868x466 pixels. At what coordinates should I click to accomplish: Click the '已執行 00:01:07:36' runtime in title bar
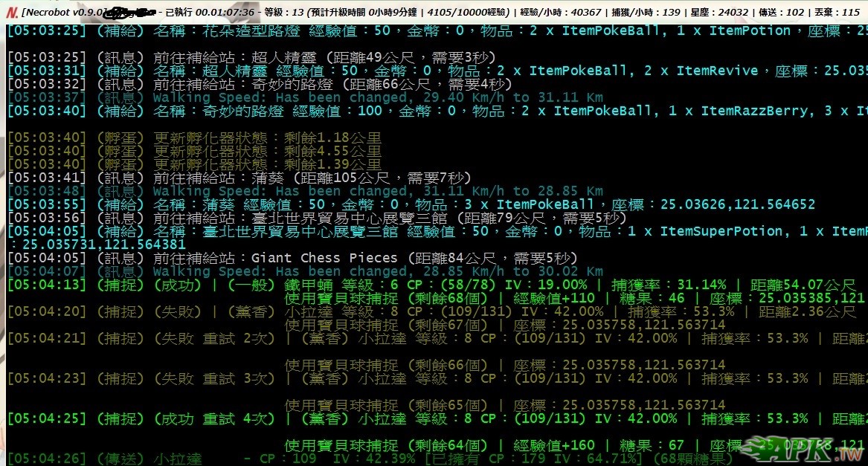(210, 12)
